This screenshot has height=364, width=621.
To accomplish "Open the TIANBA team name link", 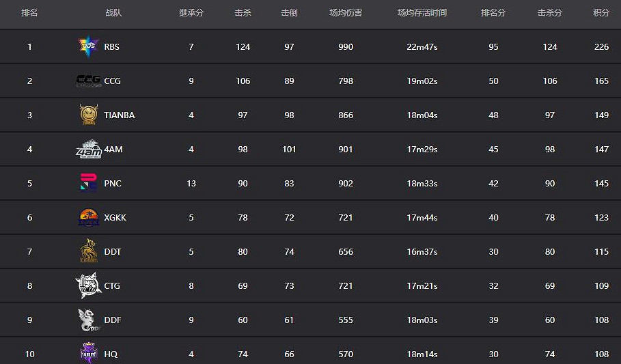I will pos(120,115).
